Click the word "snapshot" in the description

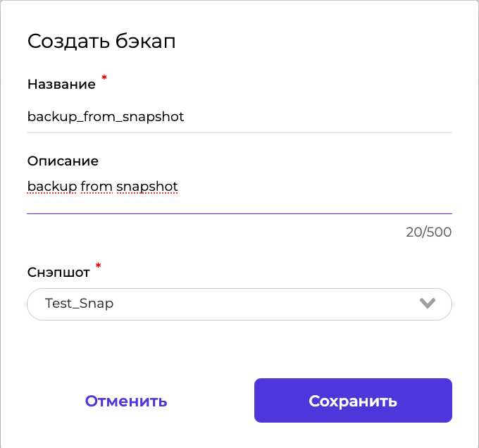click(147, 187)
